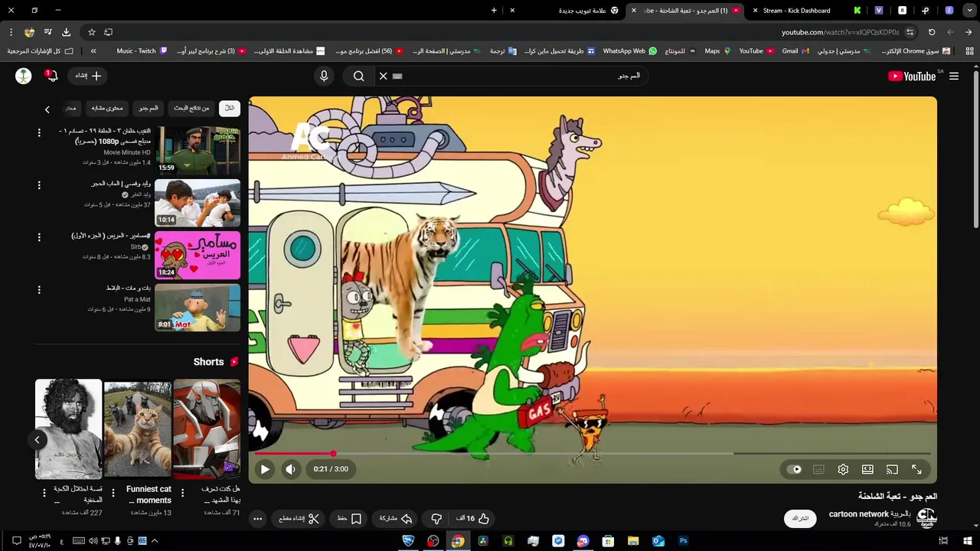Dislike the video with thumbs-down
This screenshot has height=551, width=980.
click(x=436, y=518)
